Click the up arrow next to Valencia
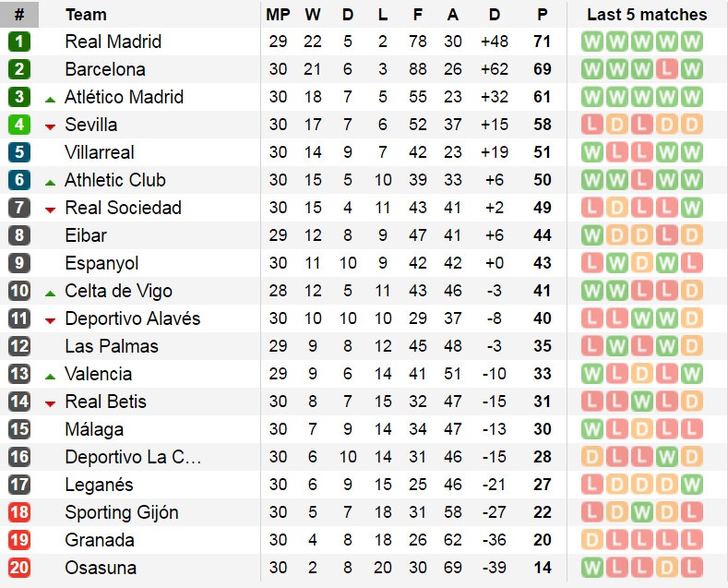 (x=50, y=375)
